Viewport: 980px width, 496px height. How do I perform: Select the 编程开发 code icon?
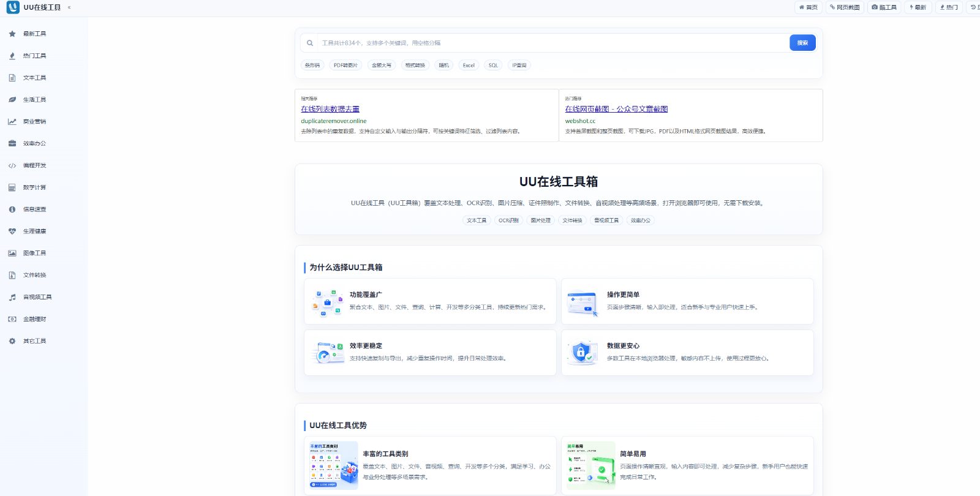pyautogui.click(x=12, y=165)
